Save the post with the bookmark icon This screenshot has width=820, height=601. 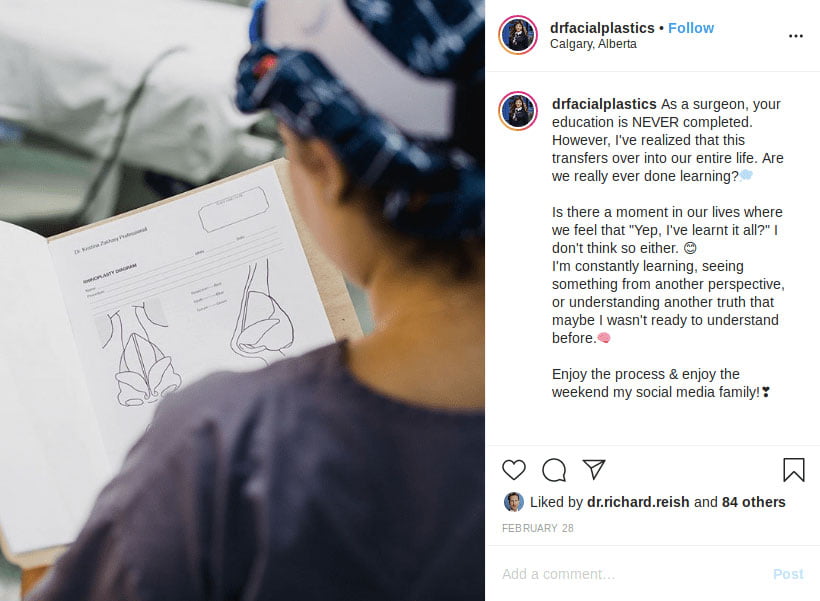(x=793, y=469)
